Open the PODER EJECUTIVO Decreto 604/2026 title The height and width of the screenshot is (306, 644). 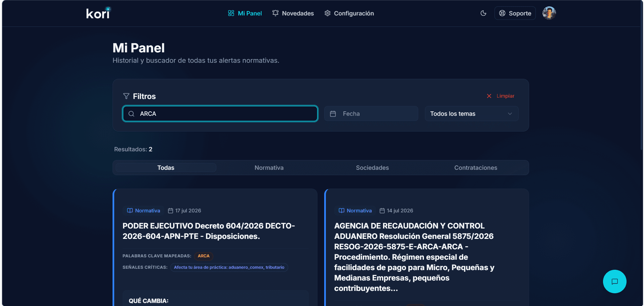click(209, 231)
